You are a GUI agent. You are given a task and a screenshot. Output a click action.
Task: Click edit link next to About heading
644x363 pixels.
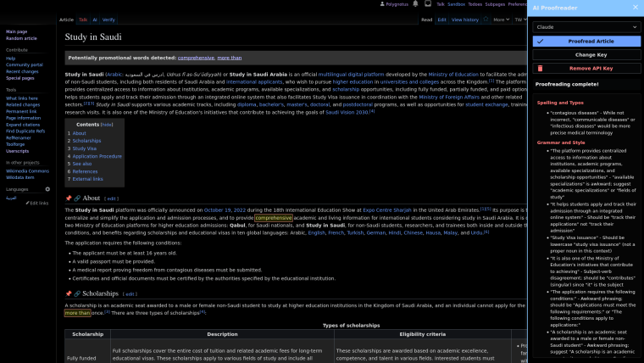pyautogui.click(x=111, y=198)
